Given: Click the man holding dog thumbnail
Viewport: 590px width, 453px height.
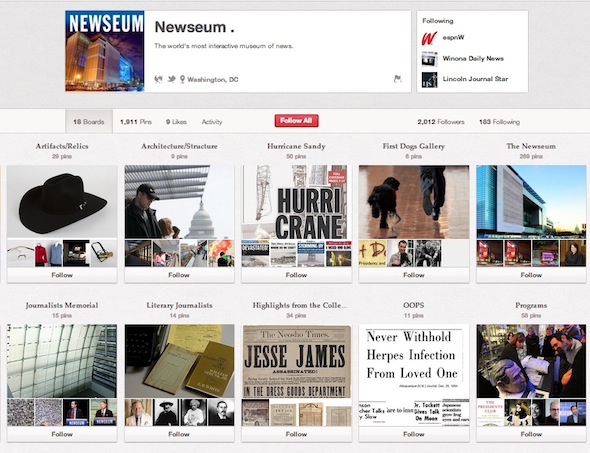Looking at the screenshot, I should pos(400,254).
